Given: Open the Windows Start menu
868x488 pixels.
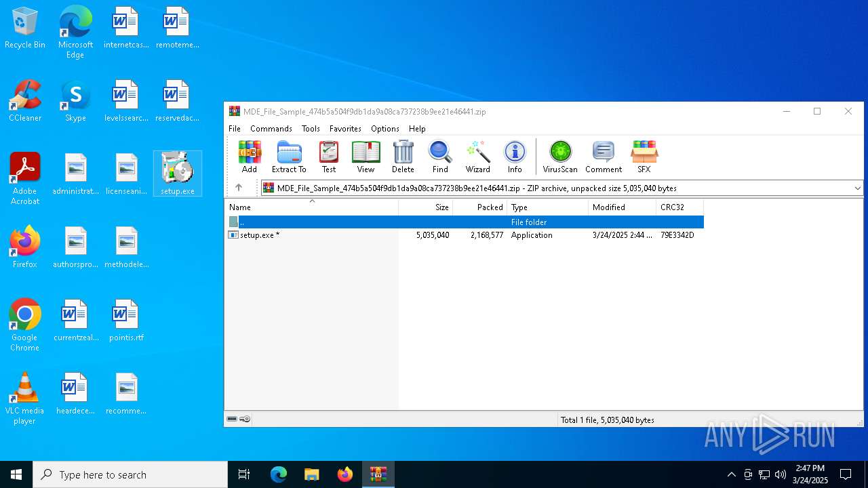Looking at the screenshot, I should pyautogui.click(x=16, y=474).
